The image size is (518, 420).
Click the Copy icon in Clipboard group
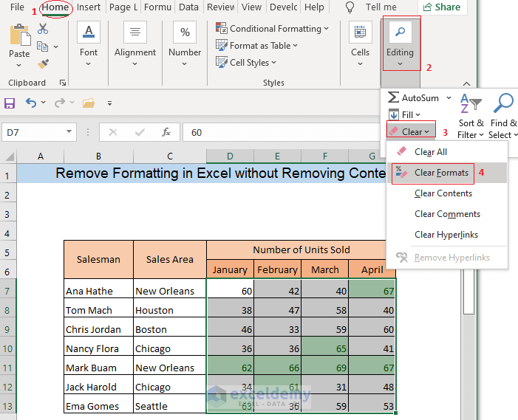(x=42, y=47)
